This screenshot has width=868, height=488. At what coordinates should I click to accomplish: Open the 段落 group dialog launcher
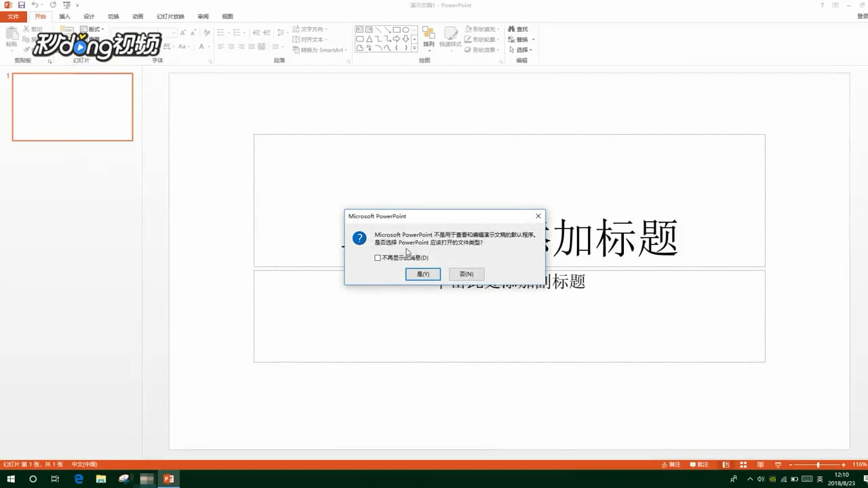tap(349, 62)
